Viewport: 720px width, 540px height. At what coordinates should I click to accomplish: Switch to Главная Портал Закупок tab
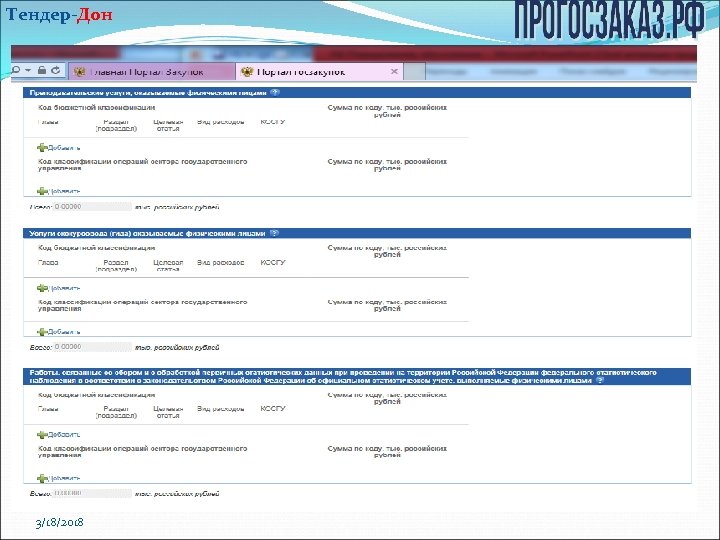pos(152,72)
